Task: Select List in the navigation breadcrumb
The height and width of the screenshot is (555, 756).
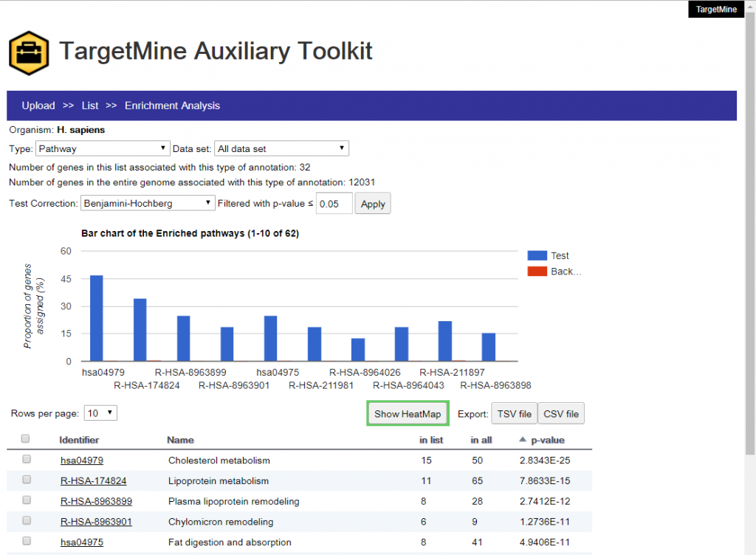Action: pos(89,106)
